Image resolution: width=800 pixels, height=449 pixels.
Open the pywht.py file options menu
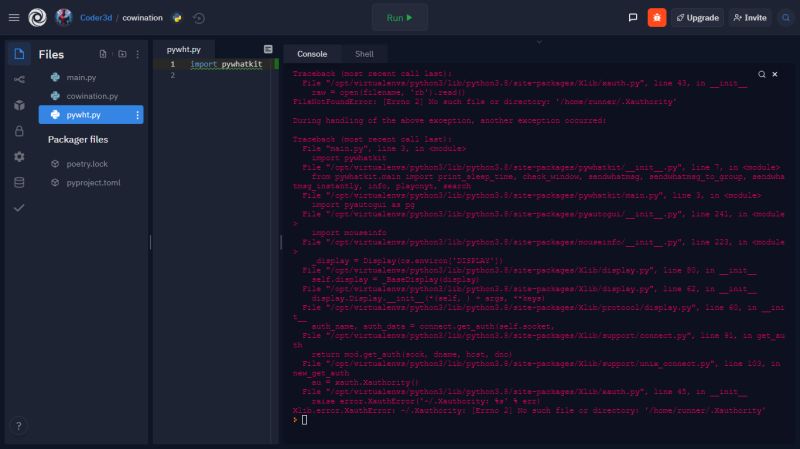tap(137, 115)
